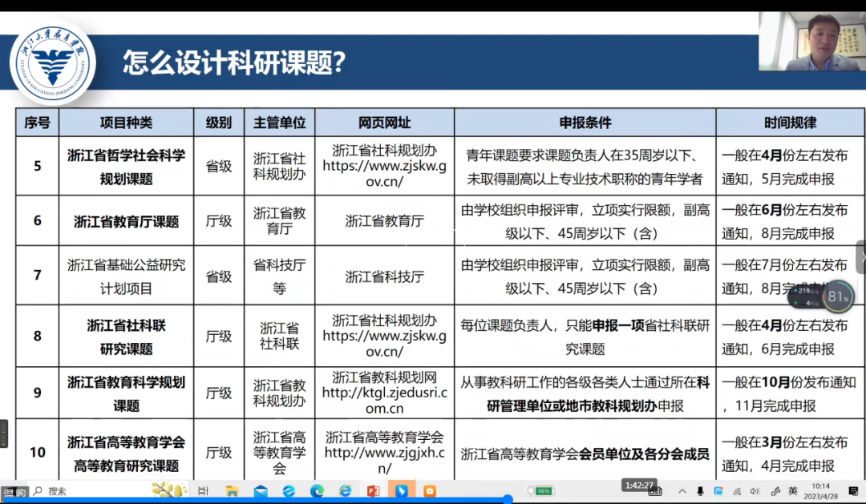
Task: Click row 6 浙江省教育厅 website cell
Action: click(384, 221)
